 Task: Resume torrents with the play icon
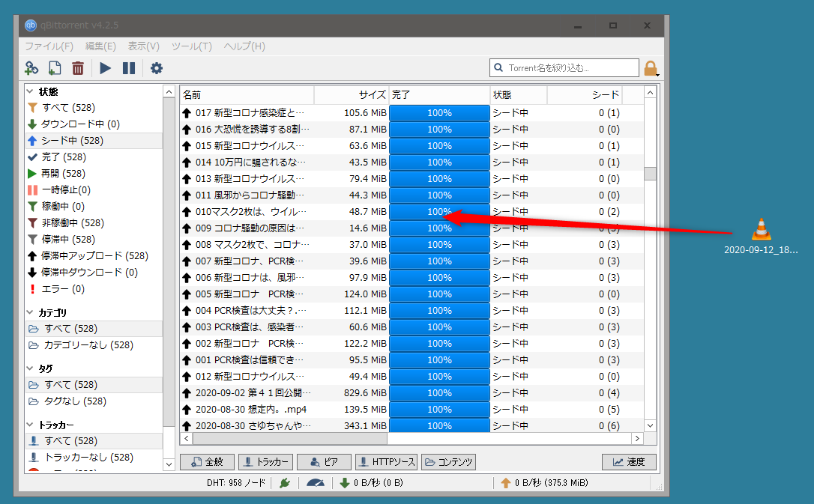click(105, 68)
